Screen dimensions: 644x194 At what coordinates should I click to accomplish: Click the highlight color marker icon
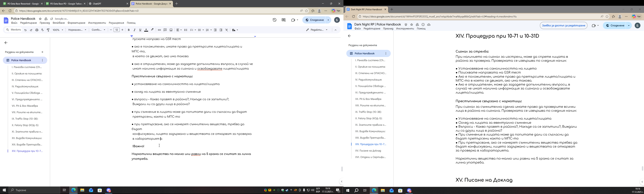point(152,30)
